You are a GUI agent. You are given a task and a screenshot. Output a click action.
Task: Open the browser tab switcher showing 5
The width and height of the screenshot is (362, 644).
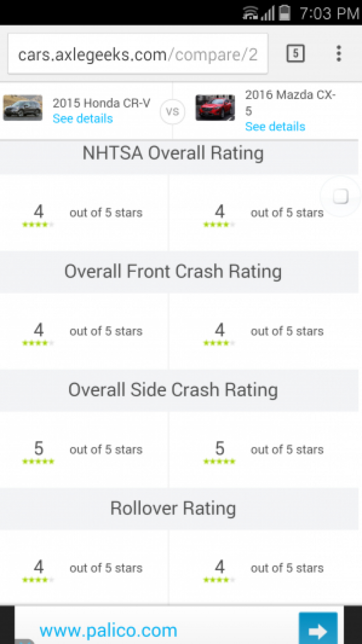coord(295,54)
